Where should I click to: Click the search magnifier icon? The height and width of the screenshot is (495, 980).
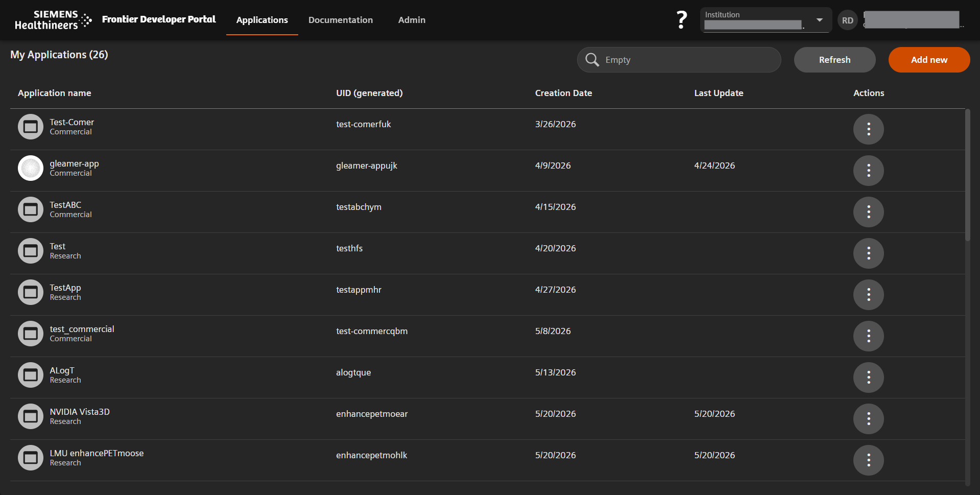(x=592, y=60)
